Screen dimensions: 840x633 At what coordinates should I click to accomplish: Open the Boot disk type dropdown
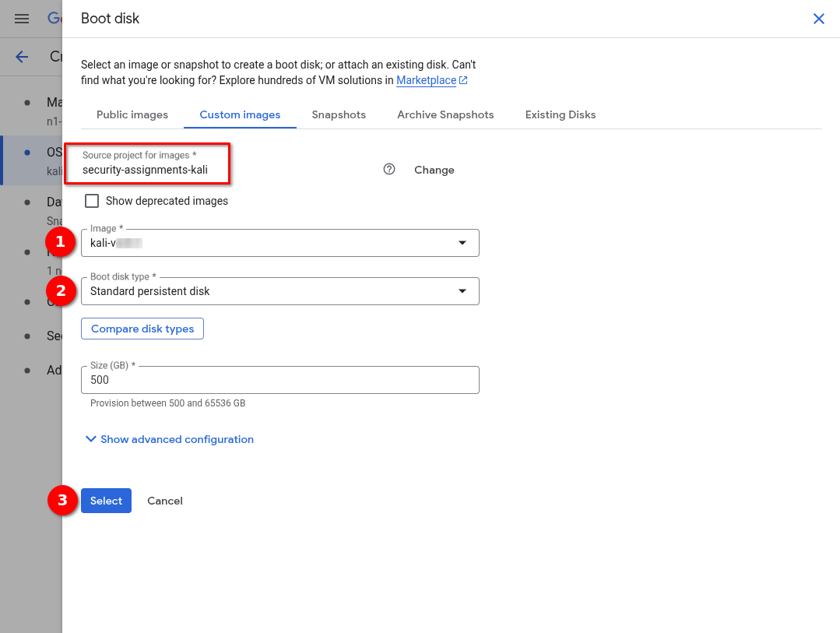(280, 291)
